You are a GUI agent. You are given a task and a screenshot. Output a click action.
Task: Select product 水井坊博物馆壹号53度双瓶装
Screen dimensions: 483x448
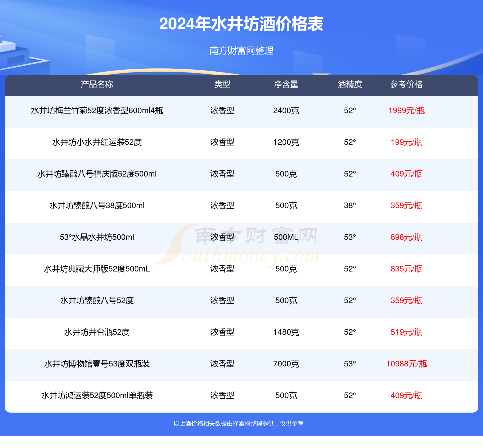tap(97, 364)
